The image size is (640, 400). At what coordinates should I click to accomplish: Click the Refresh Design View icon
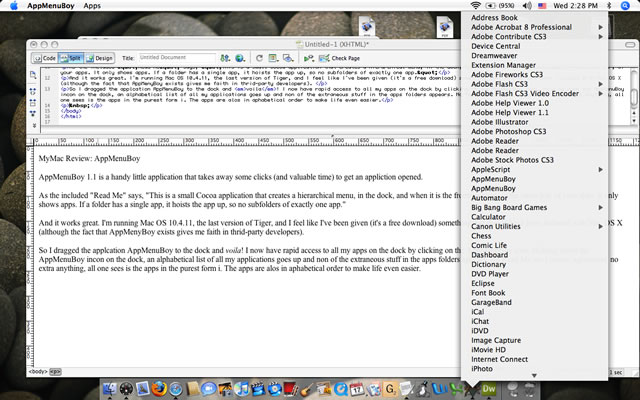click(259, 58)
